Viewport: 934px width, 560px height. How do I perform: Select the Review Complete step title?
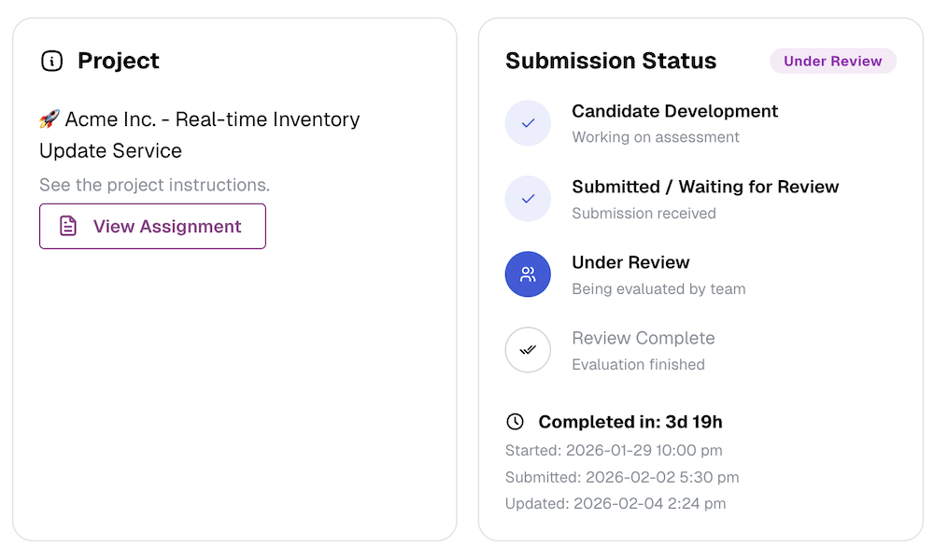(x=643, y=338)
